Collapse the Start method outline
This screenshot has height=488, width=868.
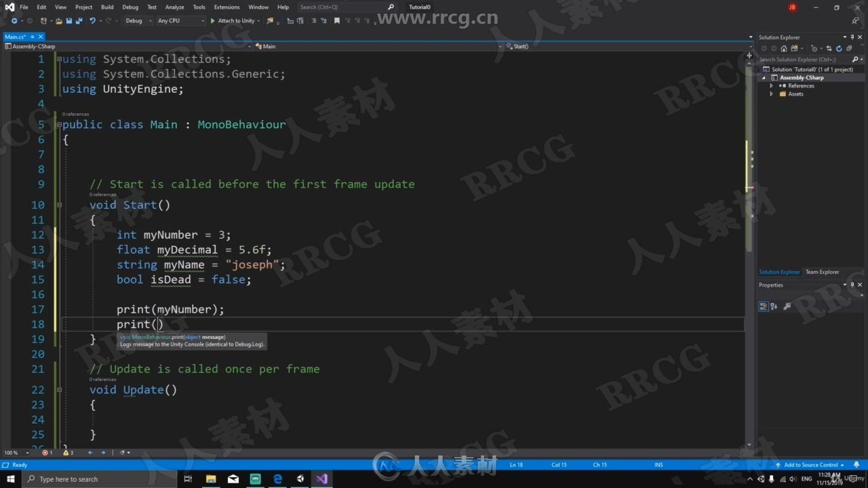coord(59,205)
